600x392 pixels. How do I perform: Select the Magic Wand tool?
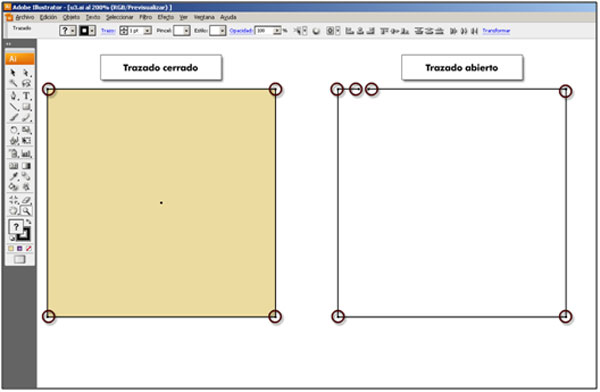(14, 83)
